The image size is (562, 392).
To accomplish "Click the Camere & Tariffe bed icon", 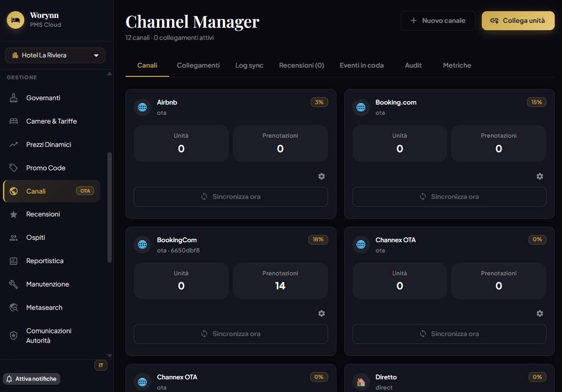I will 14,121.
